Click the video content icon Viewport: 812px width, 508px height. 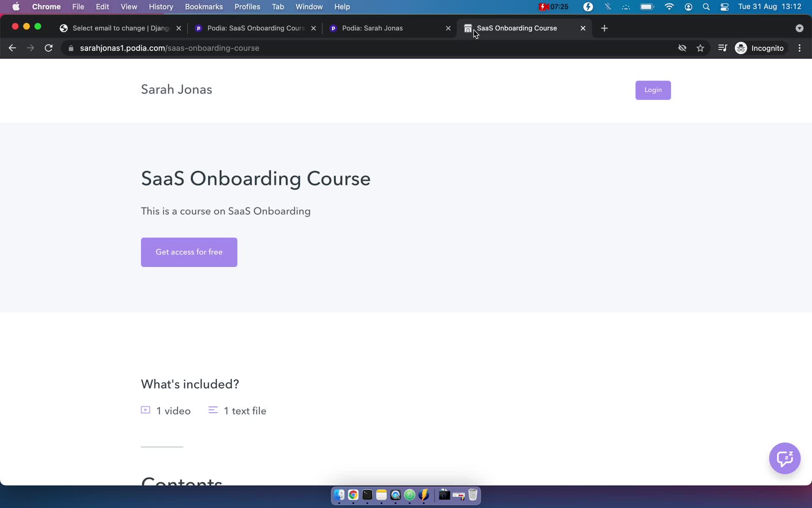click(145, 410)
